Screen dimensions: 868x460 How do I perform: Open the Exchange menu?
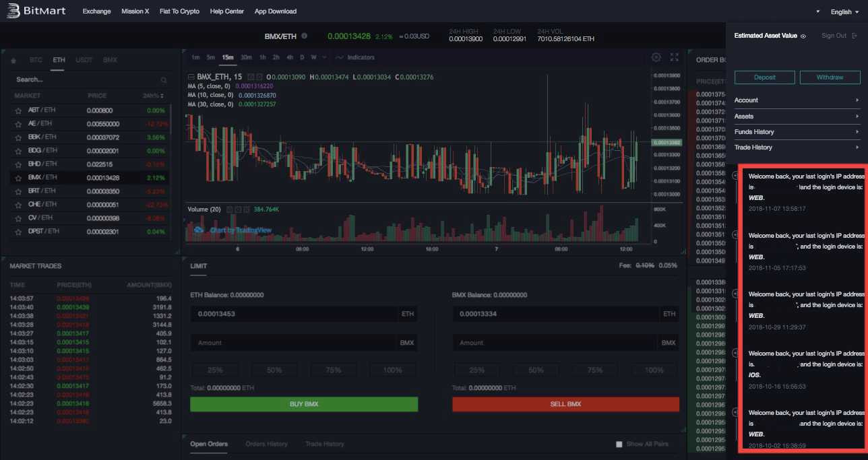click(x=96, y=11)
